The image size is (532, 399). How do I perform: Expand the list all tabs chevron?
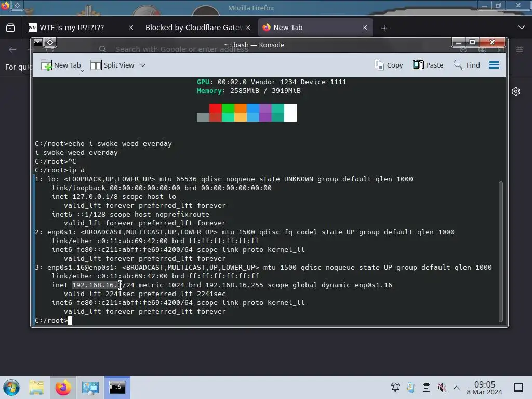522,28
